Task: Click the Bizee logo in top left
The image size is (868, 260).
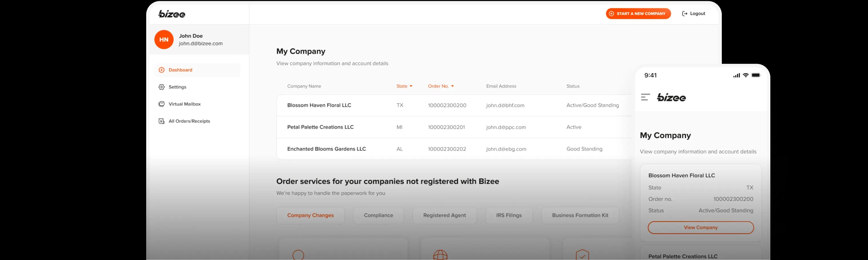Action: pyautogui.click(x=172, y=14)
